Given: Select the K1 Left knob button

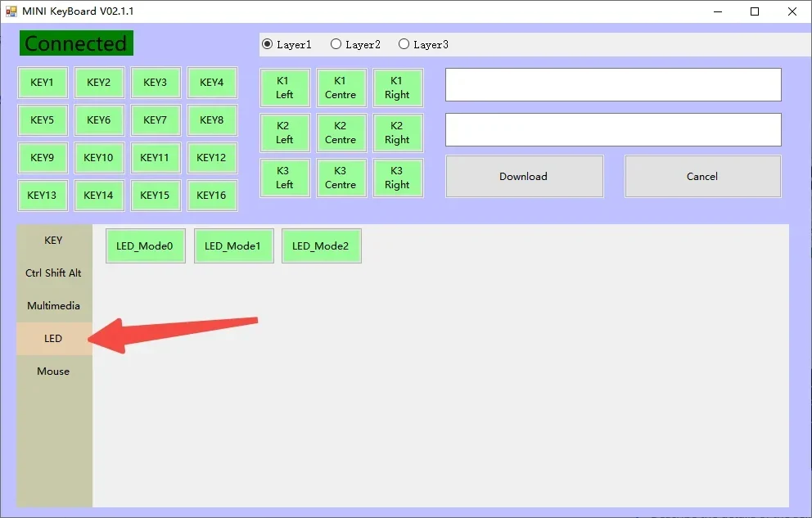Looking at the screenshot, I should click(x=284, y=88).
